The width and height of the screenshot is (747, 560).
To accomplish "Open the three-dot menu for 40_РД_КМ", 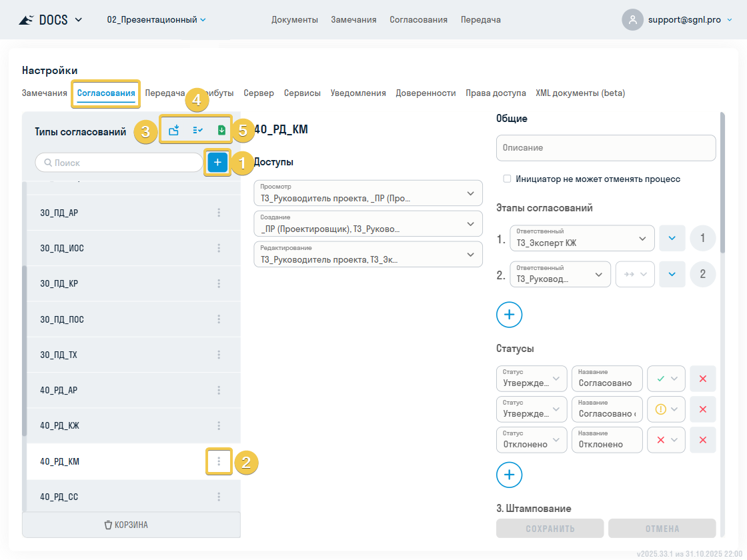I will coord(219,461).
